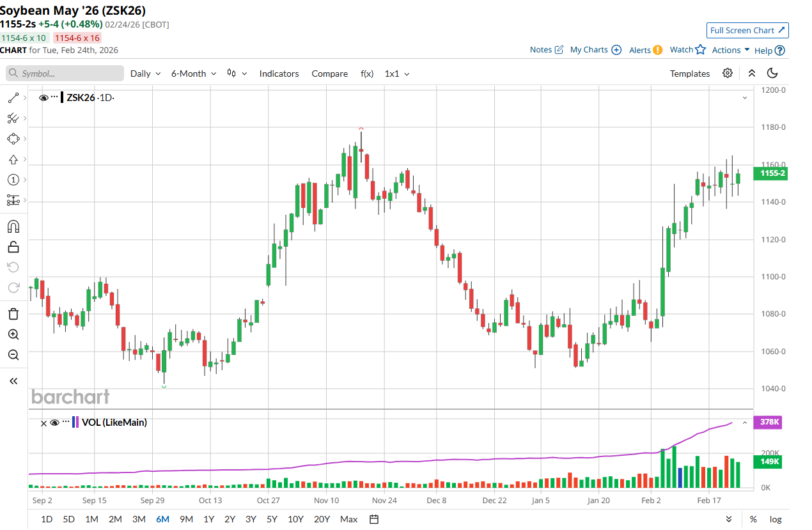Click the 1155-2 price label

point(771,173)
